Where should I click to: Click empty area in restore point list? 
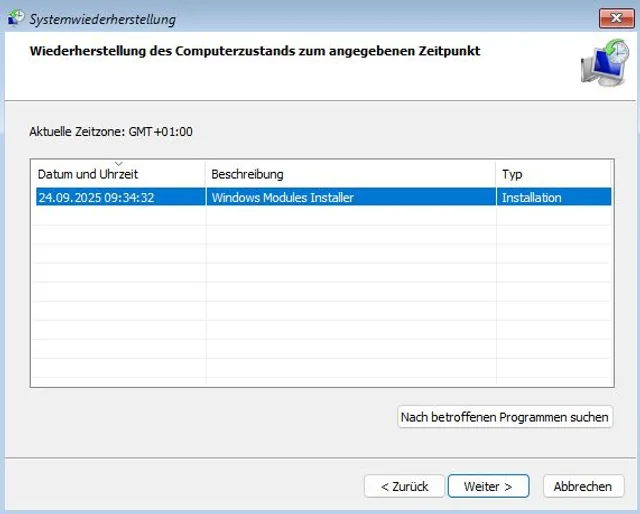[320, 300]
